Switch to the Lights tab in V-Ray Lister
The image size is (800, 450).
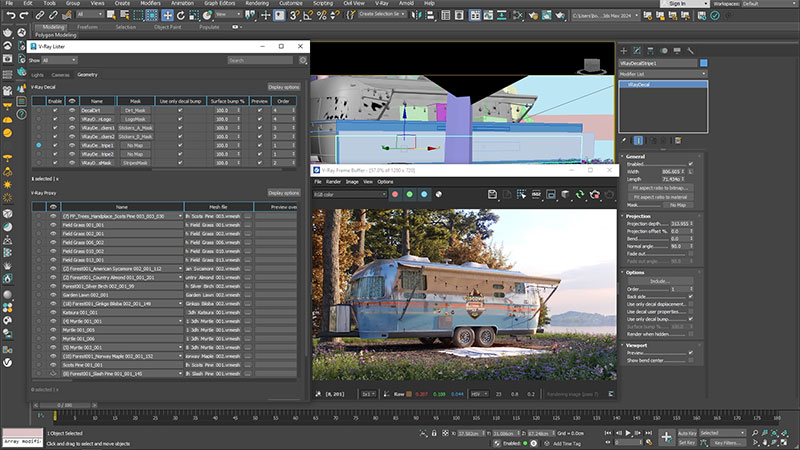click(x=37, y=75)
